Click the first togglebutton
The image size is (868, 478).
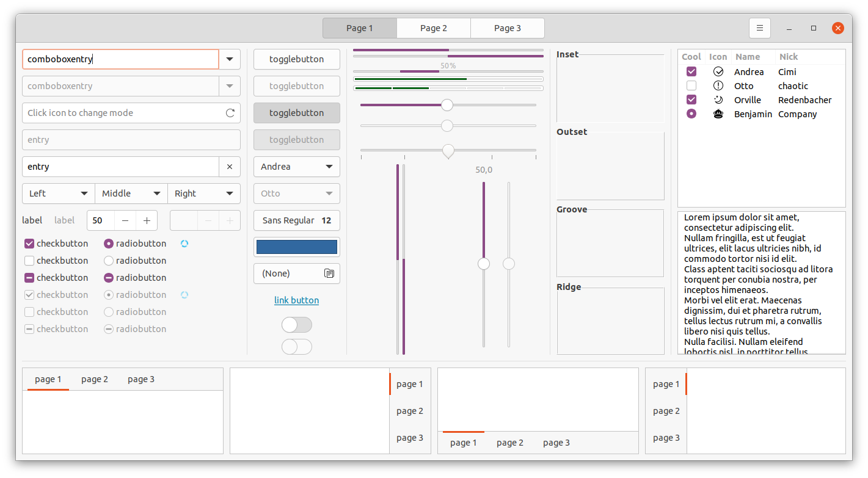(x=297, y=59)
